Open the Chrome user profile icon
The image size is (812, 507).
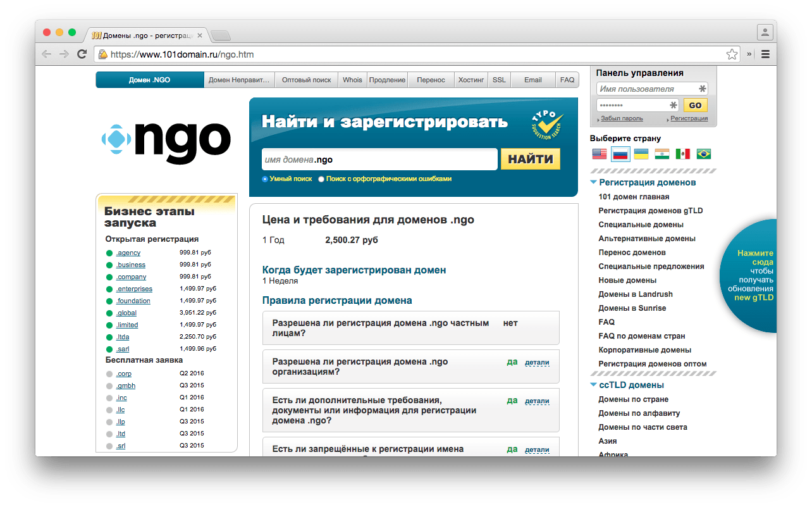(x=765, y=32)
